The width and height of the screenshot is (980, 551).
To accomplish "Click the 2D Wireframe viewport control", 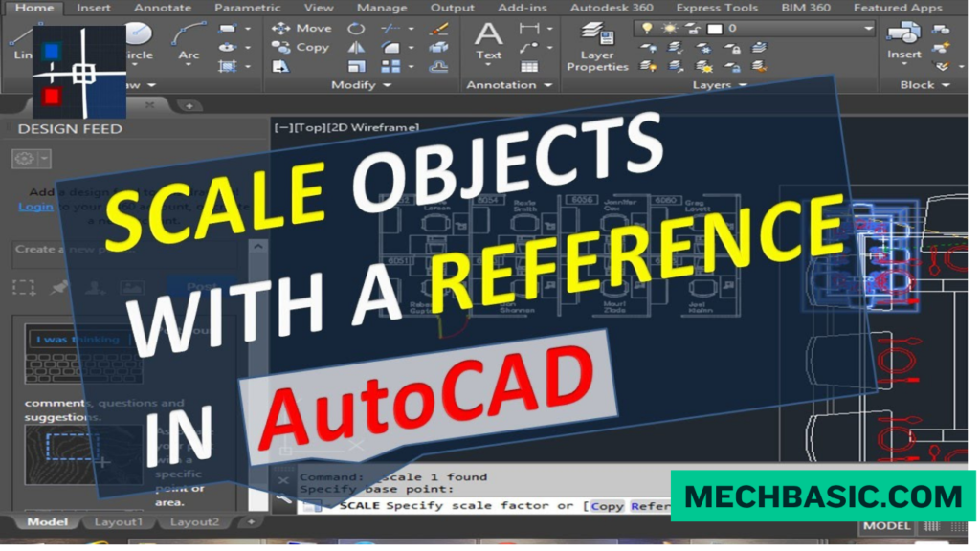I will (x=373, y=127).
